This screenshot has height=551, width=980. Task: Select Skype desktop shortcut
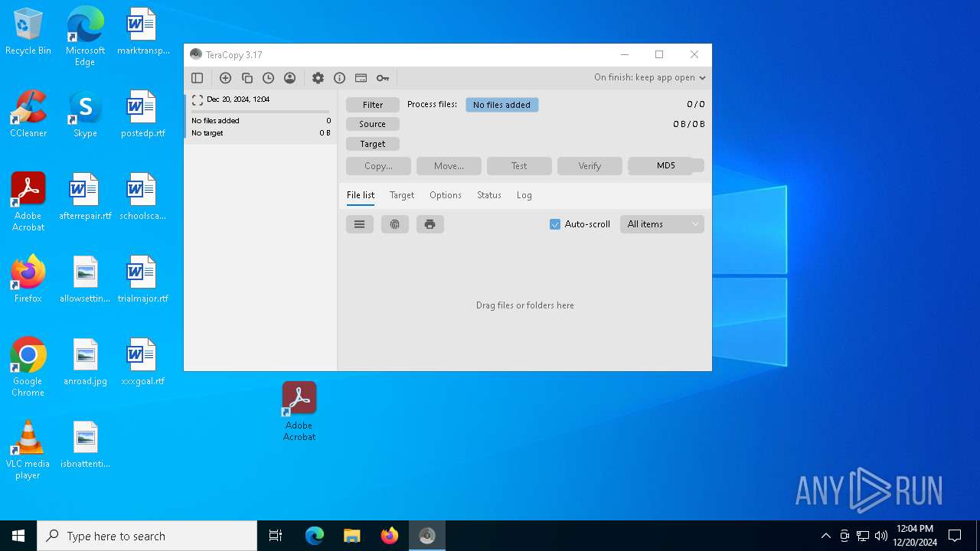tap(85, 114)
